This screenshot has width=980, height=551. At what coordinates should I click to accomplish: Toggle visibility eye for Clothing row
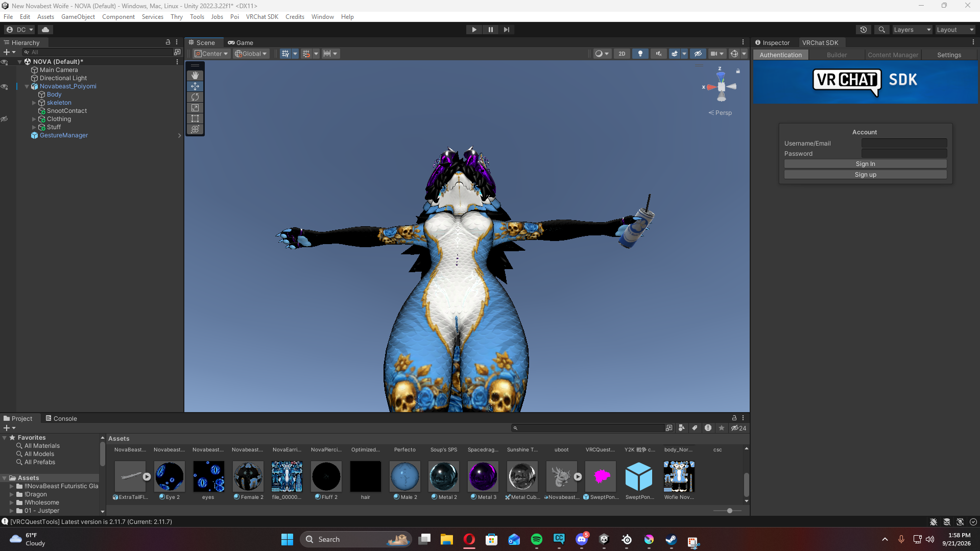[5, 119]
